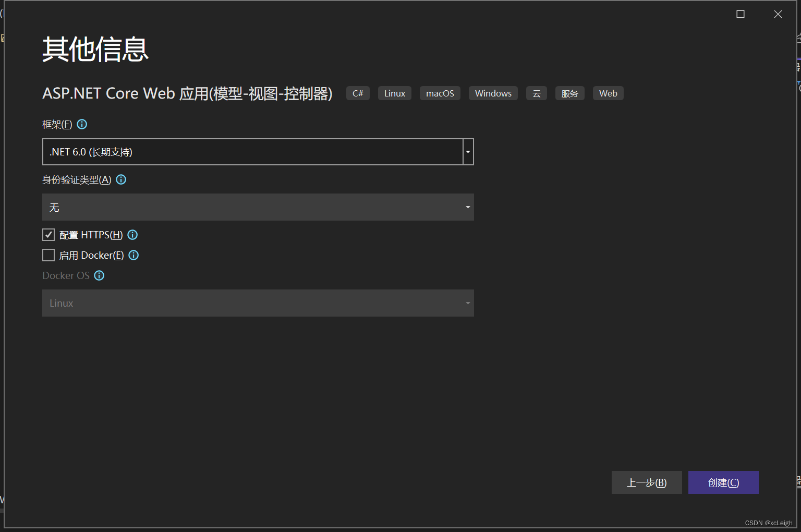Screen dimensions: 801x532
Task: Show info icon for 启用 Docker(E)
Action: click(133, 255)
